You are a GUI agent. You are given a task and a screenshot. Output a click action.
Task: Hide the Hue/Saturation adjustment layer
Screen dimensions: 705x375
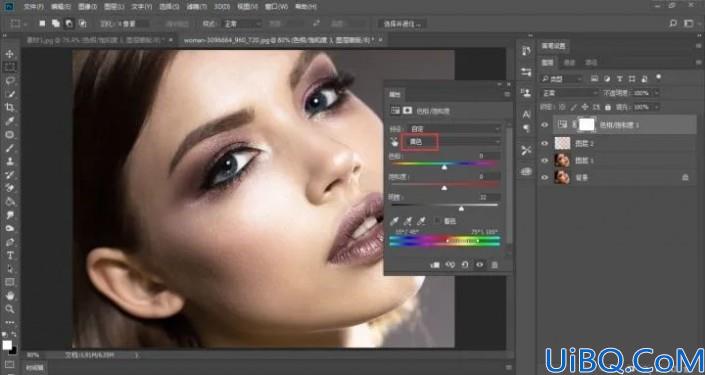[545, 125]
